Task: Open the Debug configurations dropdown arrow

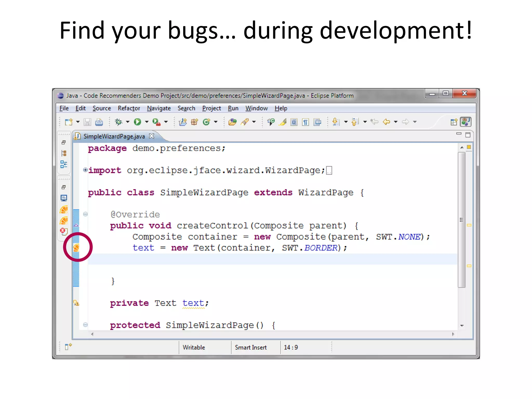Action: [128, 122]
